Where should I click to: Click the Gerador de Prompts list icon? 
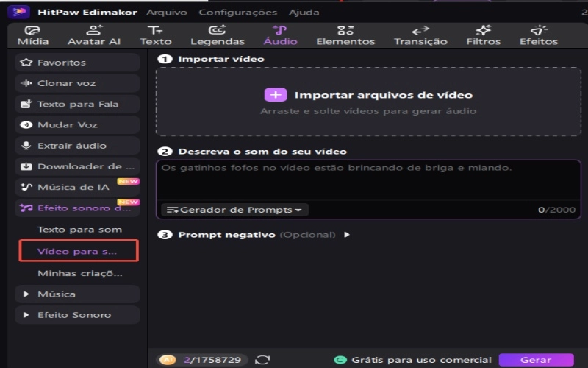pyautogui.click(x=173, y=210)
